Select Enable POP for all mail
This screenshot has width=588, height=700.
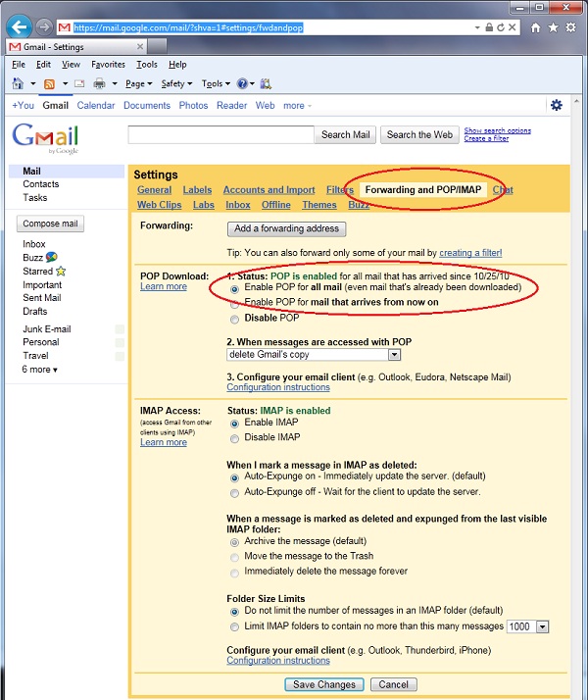[234, 289]
